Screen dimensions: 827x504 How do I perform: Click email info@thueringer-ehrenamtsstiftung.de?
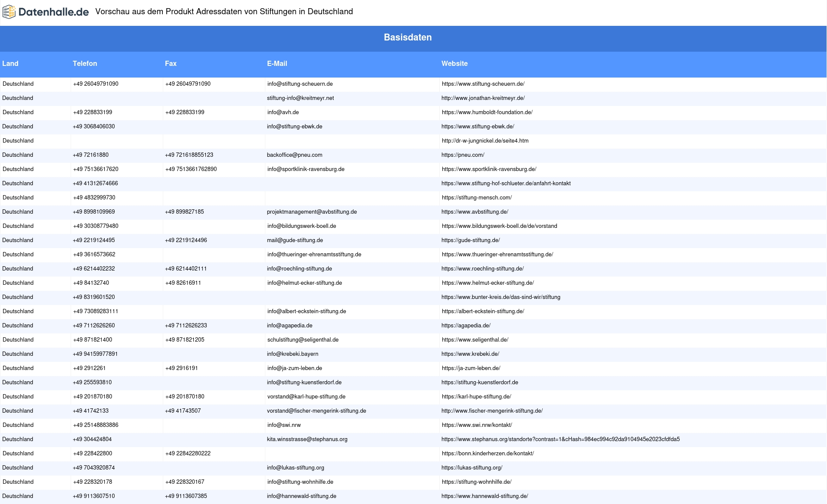click(314, 255)
